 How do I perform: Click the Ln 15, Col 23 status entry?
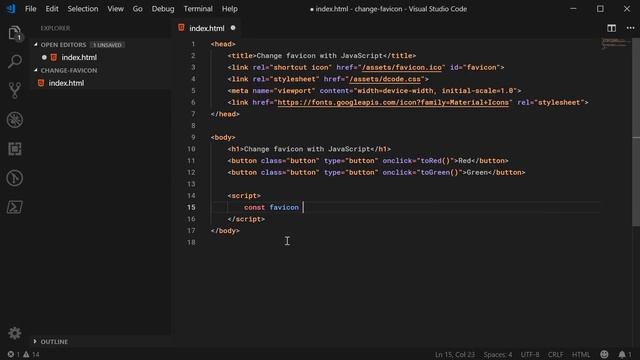(455, 354)
